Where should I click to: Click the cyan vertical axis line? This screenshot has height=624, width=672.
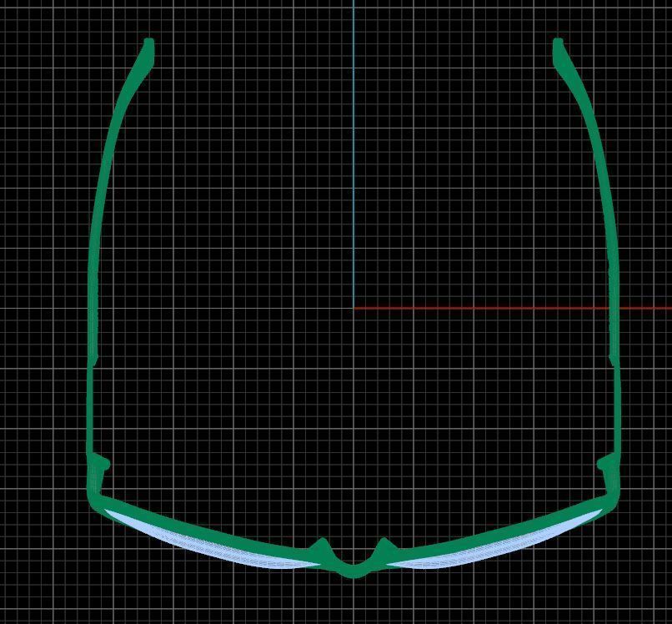pos(354,153)
